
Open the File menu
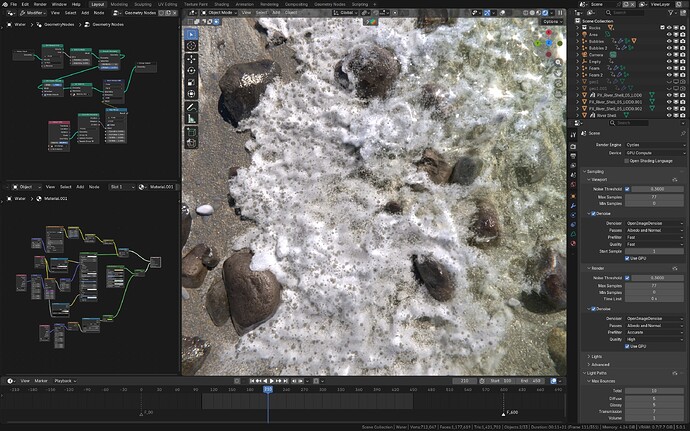pyautogui.click(x=14, y=4)
